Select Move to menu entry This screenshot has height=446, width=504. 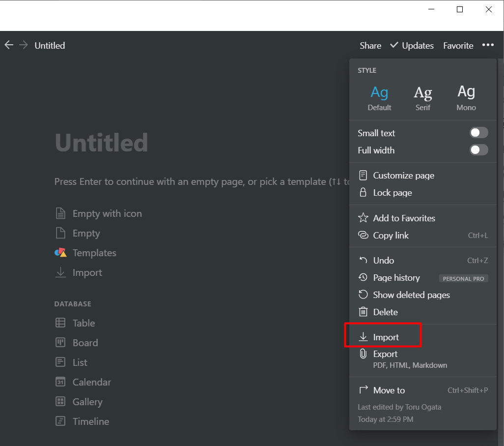[x=423, y=390]
